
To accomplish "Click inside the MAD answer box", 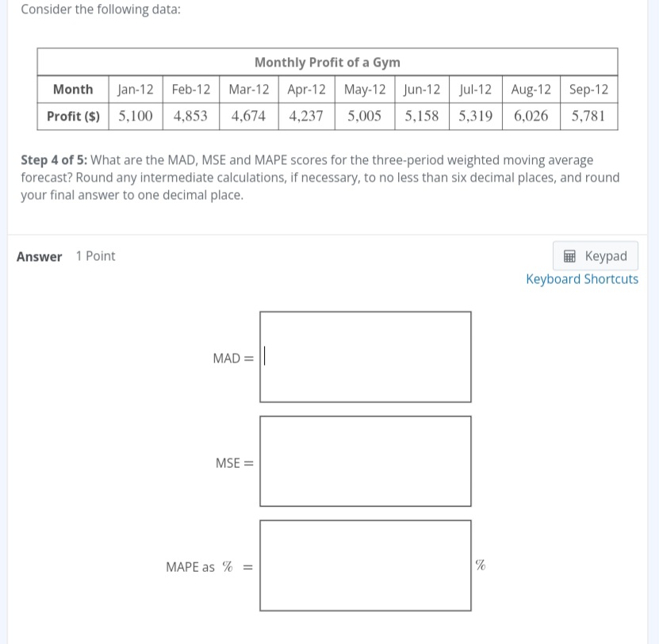I will pos(365,356).
